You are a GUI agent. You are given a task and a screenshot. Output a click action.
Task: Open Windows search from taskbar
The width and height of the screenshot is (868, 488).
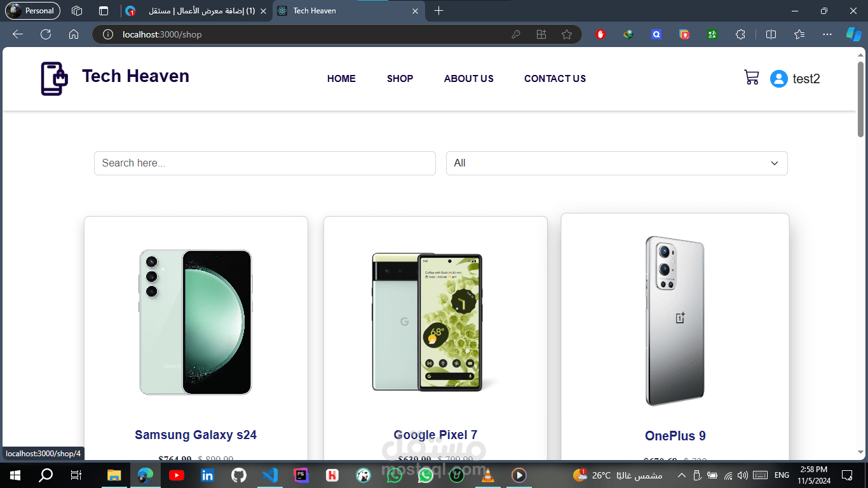point(46,475)
